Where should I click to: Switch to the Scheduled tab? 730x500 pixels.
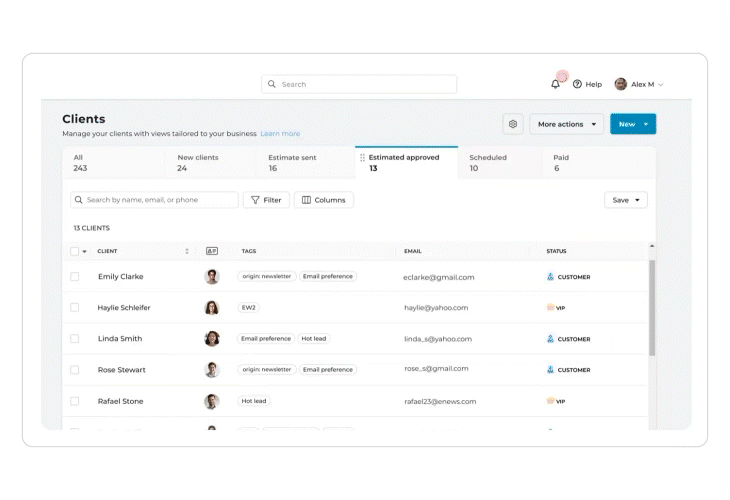pos(500,163)
